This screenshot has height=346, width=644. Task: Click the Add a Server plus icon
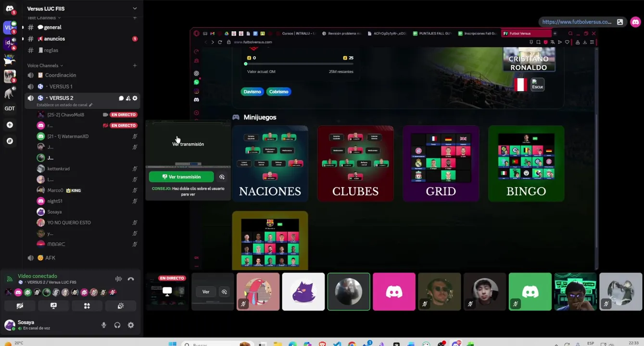coord(10,125)
